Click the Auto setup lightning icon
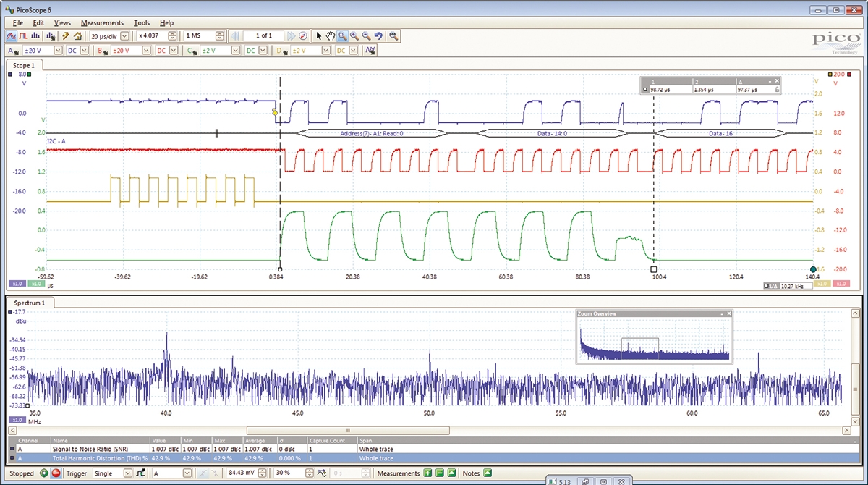The image size is (868, 485). coord(65,35)
